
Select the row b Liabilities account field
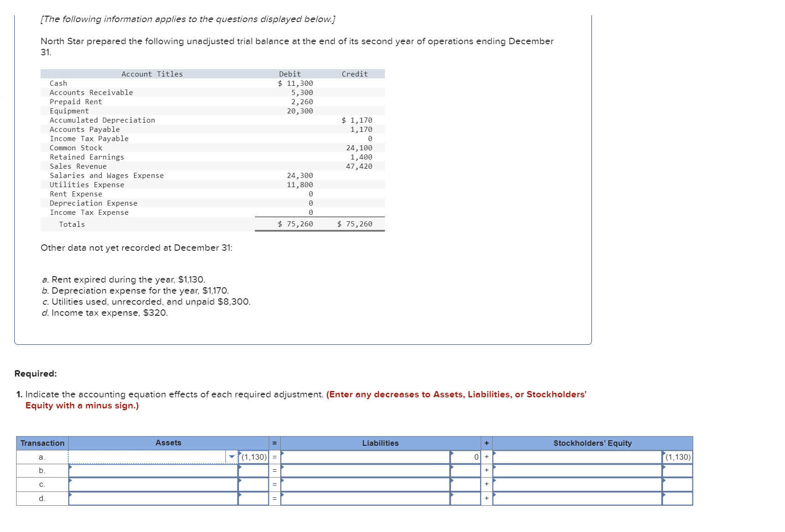365,471
